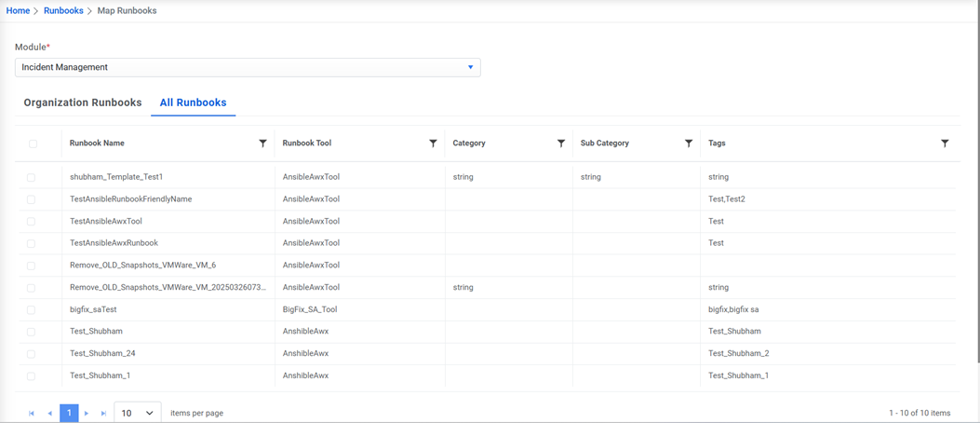Screen dimensions: 980x423
Task: Go to previous page arrow
Action: (50, 413)
